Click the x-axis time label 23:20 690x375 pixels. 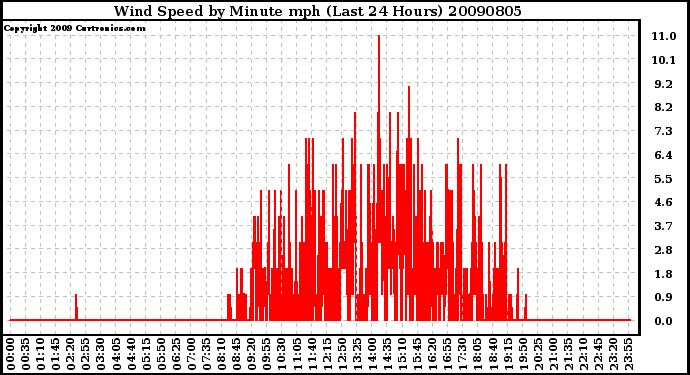[613, 354]
